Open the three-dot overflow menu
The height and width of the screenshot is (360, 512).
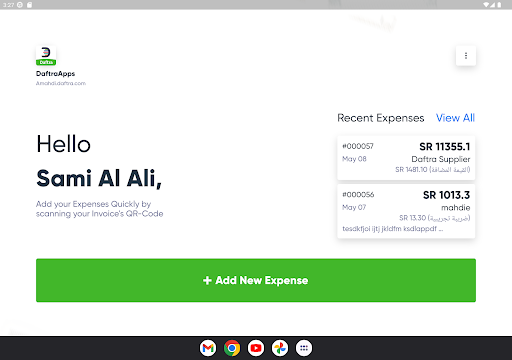click(x=466, y=56)
